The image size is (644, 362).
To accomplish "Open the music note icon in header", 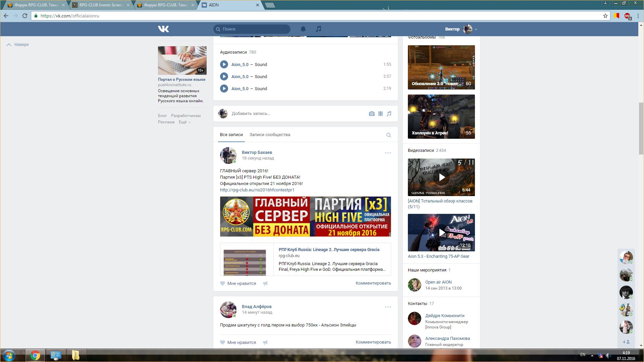I will click(x=319, y=29).
